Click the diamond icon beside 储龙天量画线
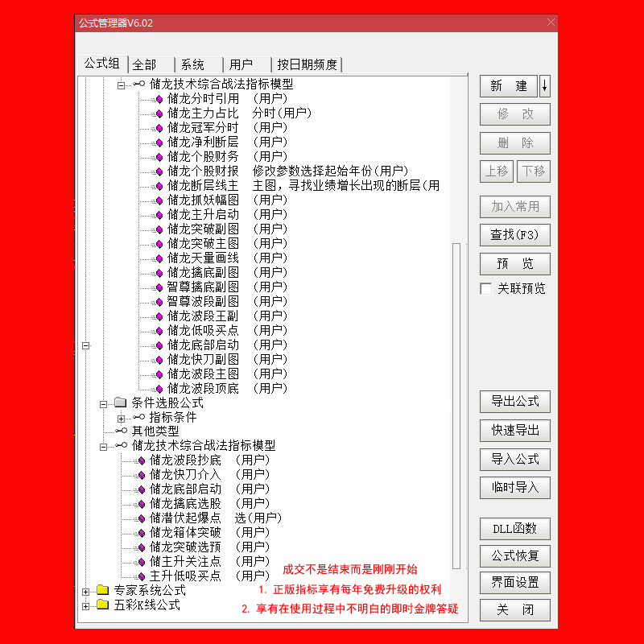 click(159, 258)
